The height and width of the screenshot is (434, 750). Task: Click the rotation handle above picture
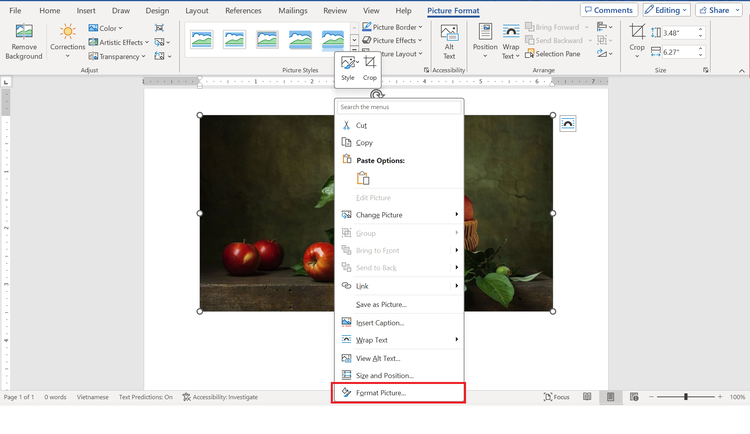coord(377,94)
